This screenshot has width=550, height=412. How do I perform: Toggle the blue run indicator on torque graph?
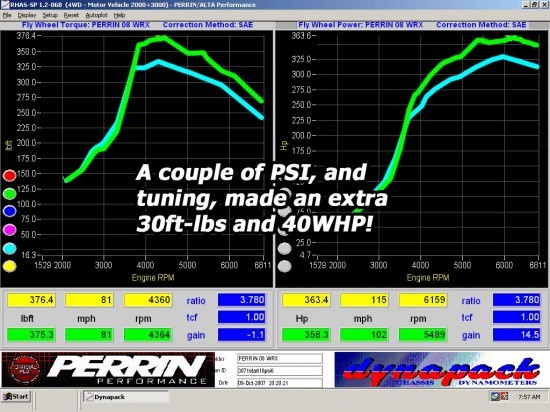point(9,211)
